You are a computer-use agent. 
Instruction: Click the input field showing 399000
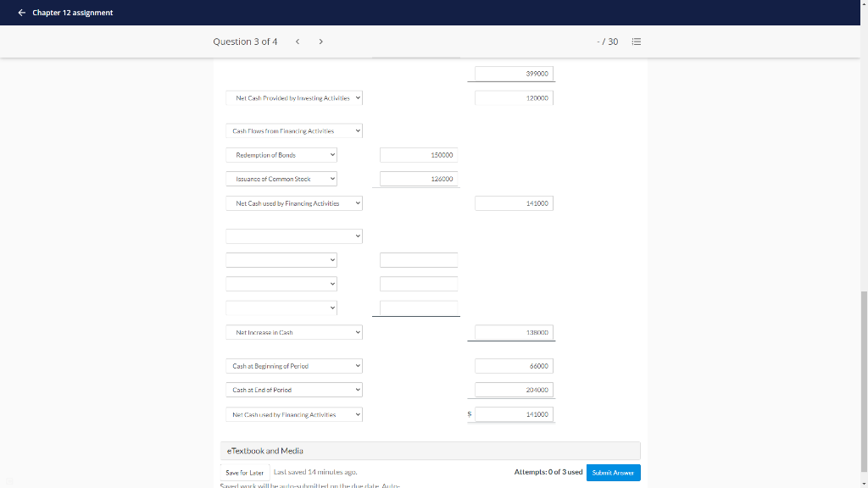514,74
